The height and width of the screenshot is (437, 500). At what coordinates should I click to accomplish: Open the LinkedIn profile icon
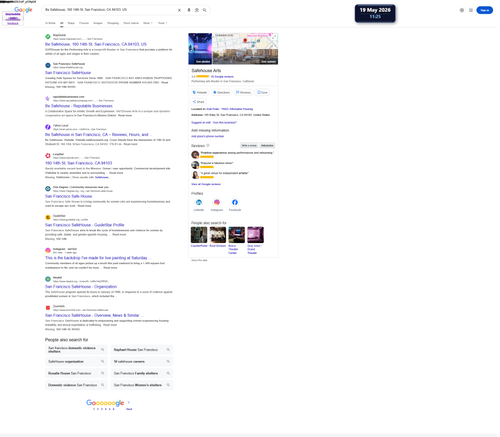[199, 202]
